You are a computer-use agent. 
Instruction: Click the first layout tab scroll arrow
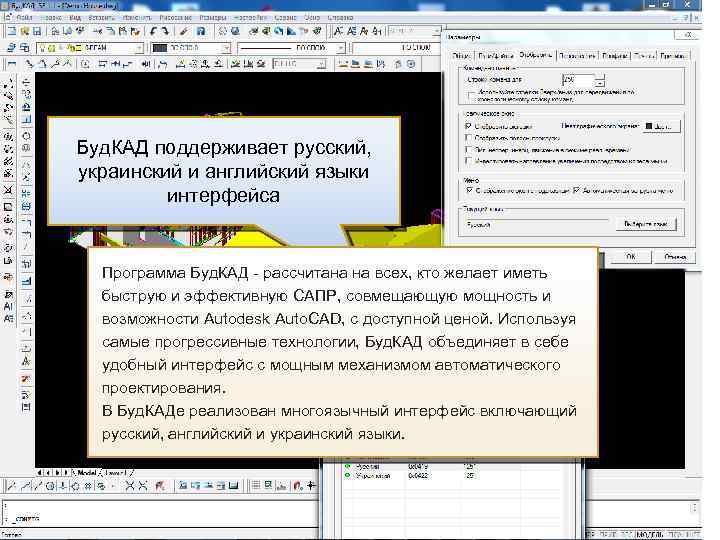[39, 472]
